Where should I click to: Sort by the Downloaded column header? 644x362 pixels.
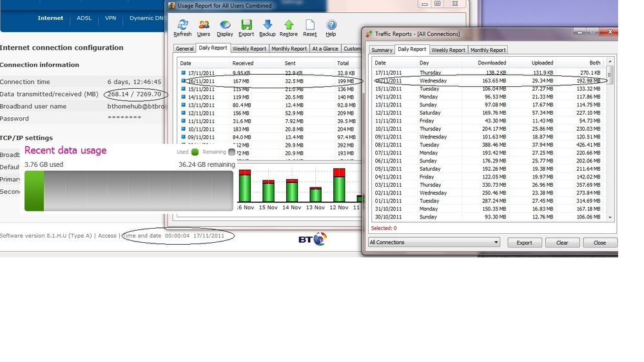(493, 62)
